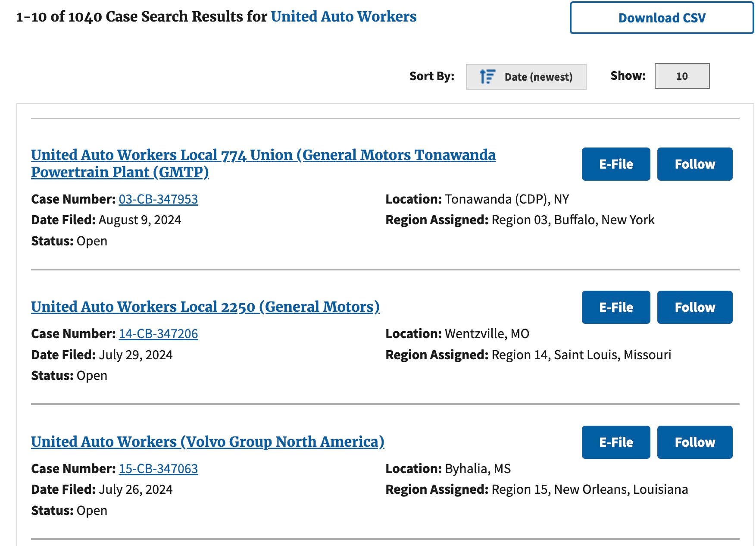Follow the Volvo Group North America case
Screen dimensions: 756x546
pos(695,442)
